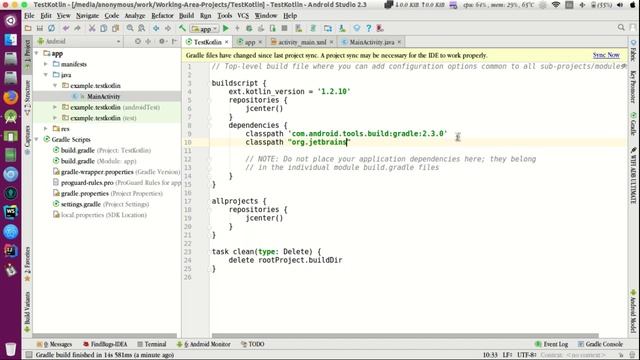The image size is (640, 360).
Task: Open the Refactor menu
Action: (162, 16)
